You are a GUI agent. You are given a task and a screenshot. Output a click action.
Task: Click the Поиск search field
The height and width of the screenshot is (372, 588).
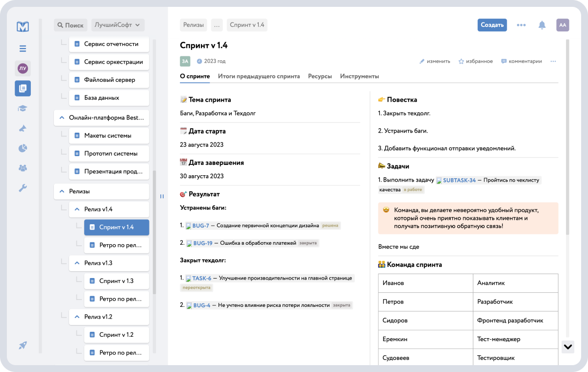click(x=70, y=25)
